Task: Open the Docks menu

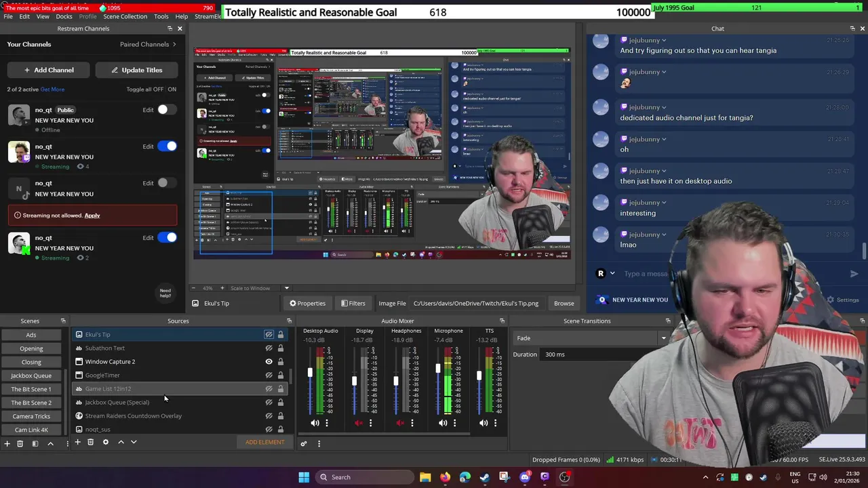Action: (x=64, y=16)
